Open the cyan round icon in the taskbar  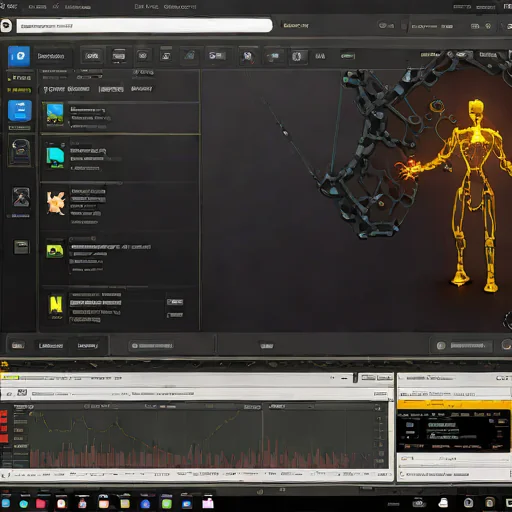24,504
